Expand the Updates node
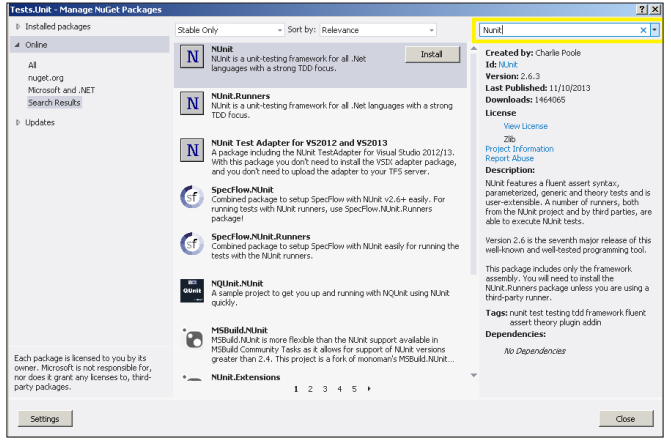671x443 pixels. coord(18,122)
